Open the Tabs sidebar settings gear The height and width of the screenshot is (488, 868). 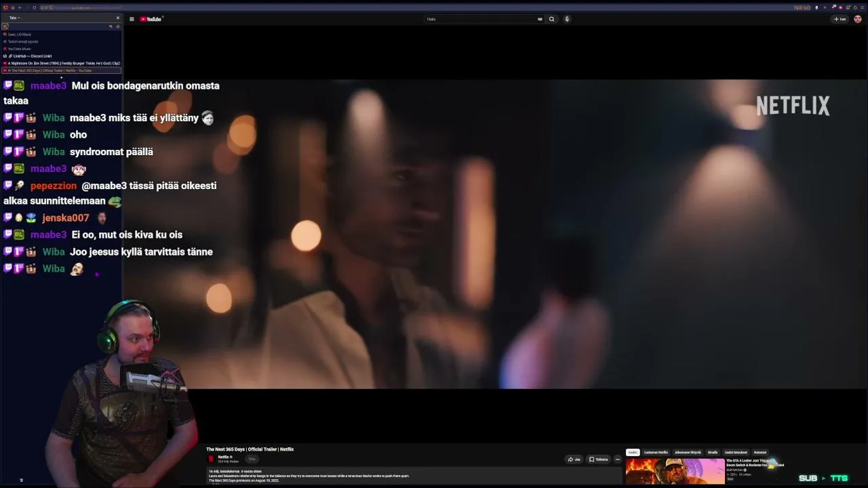point(117,26)
